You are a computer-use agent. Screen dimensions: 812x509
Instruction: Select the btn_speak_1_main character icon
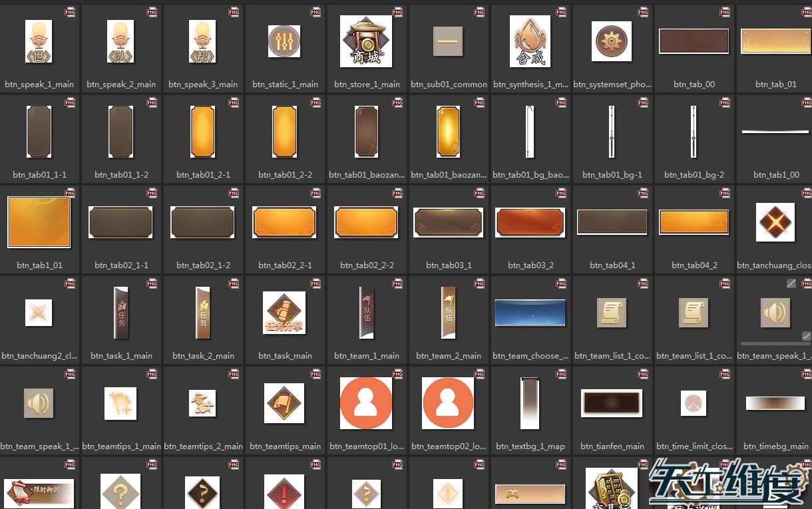(39, 41)
